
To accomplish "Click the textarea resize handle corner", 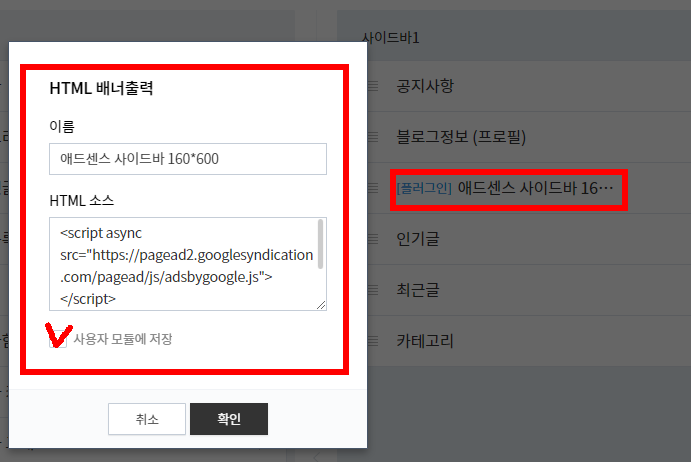I will (321, 305).
